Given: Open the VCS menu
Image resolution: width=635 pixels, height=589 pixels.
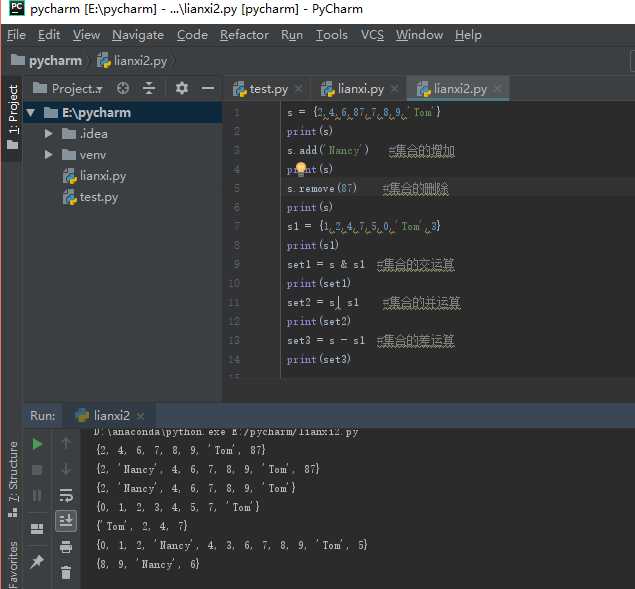Looking at the screenshot, I should [x=372, y=35].
